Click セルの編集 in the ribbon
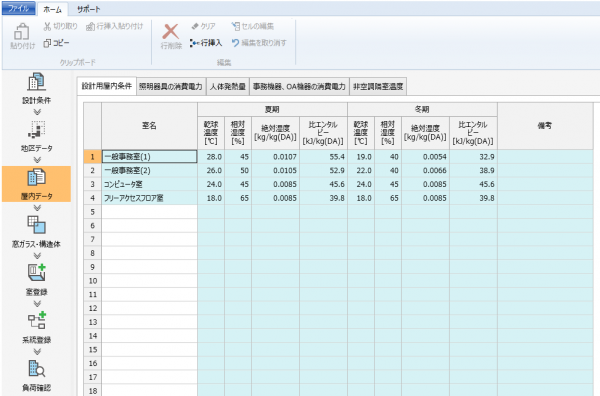Image resolution: width=600 pixels, height=396 pixels. [253, 26]
